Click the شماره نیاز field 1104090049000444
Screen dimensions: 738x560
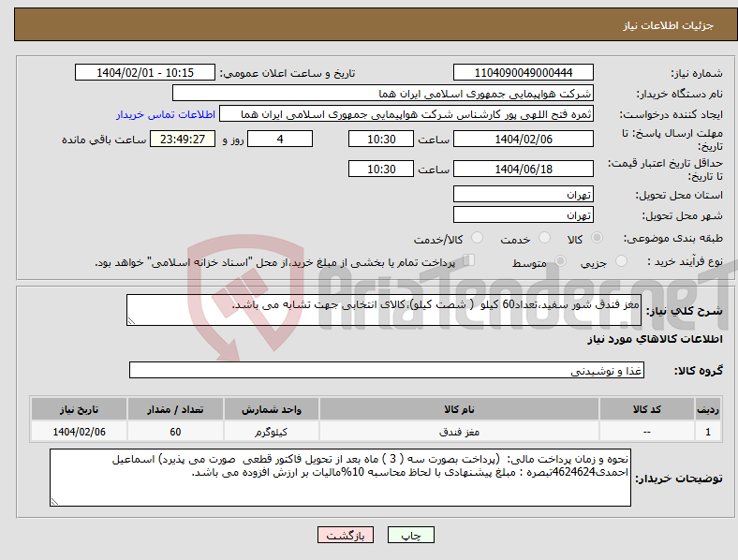click(524, 72)
